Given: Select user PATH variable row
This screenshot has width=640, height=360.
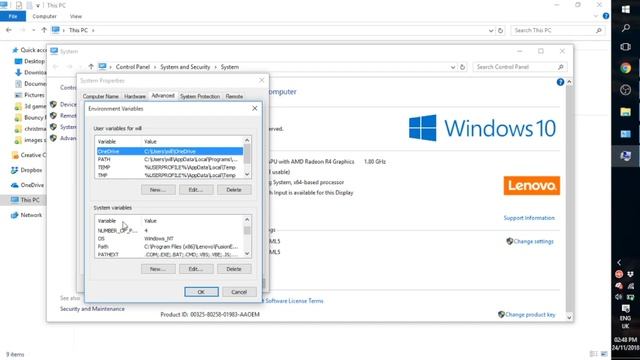Looking at the screenshot, I should [x=170, y=159].
